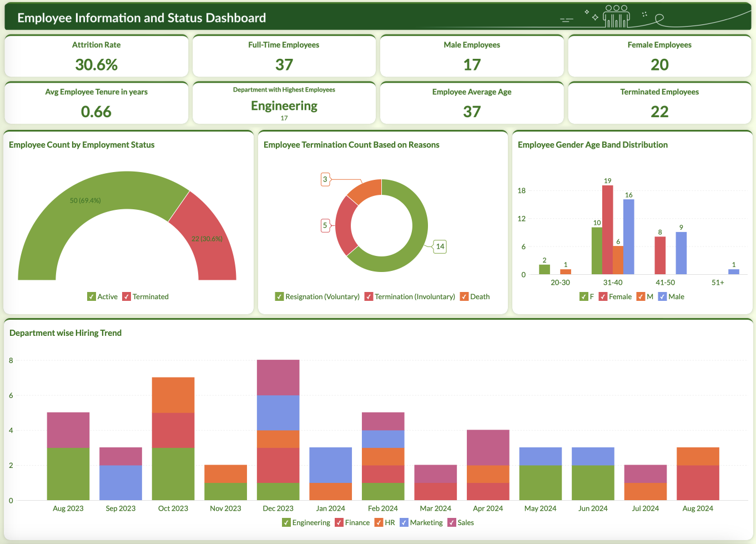Uncheck the Active legend checkbox
This screenshot has height=544, width=756.
point(92,296)
